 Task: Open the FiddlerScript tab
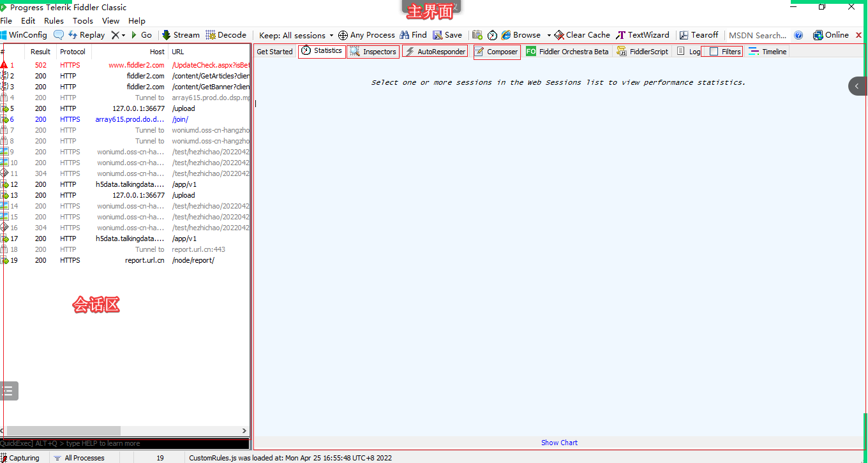coord(643,52)
